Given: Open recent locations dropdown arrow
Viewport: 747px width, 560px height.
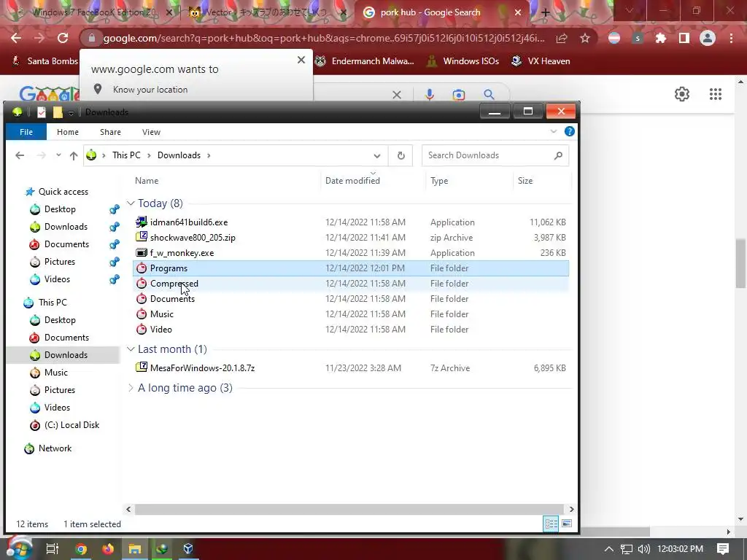Looking at the screenshot, I should [58, 155].
